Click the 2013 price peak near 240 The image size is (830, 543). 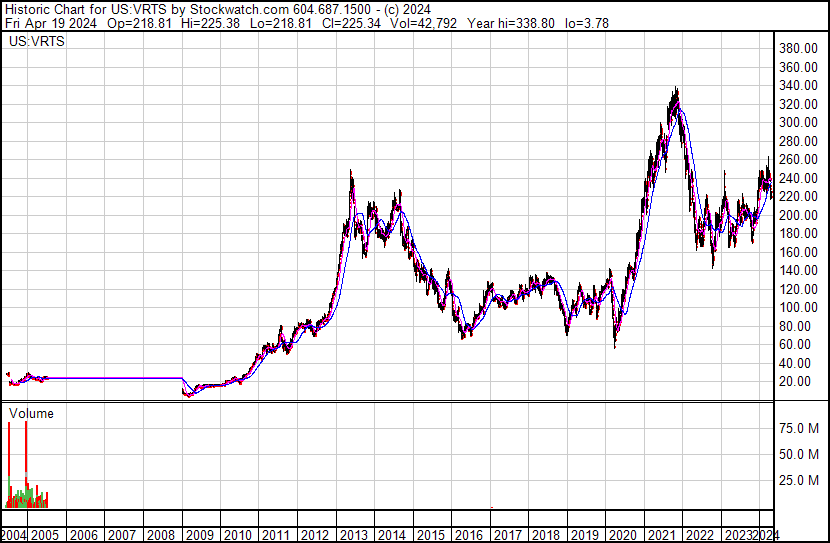(x=351, y=173)
